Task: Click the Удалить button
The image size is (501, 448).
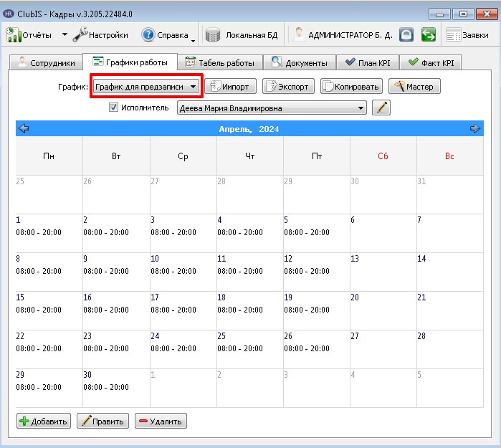Action: (x=161, y=421)
